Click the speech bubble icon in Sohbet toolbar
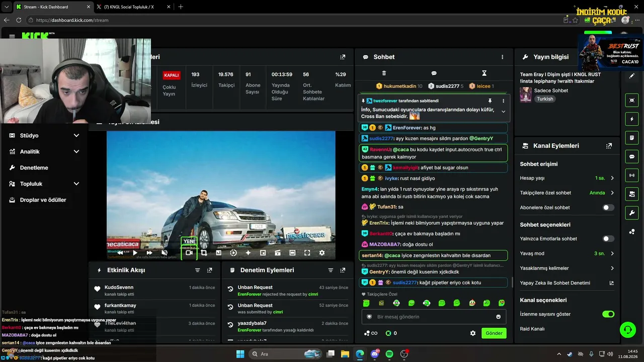This screenshot has width=644, height=362. [434, 73]
